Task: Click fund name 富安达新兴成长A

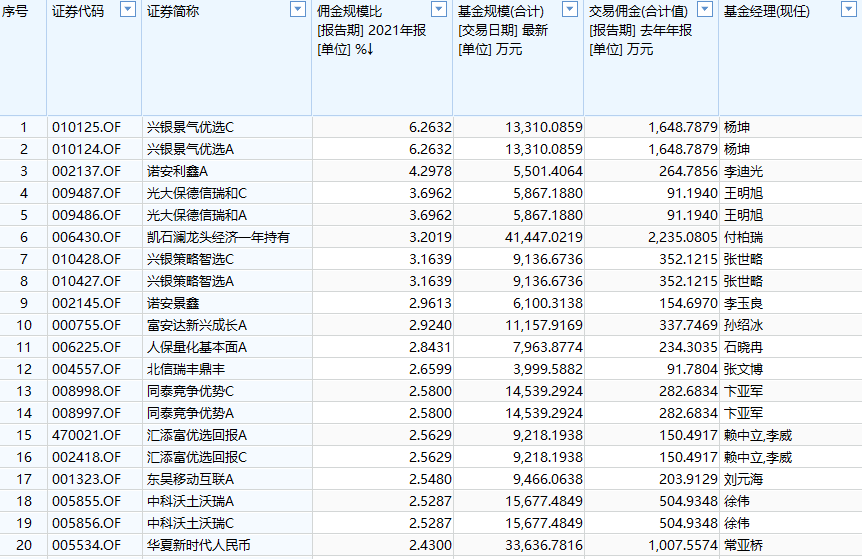Action: (197, 325)
